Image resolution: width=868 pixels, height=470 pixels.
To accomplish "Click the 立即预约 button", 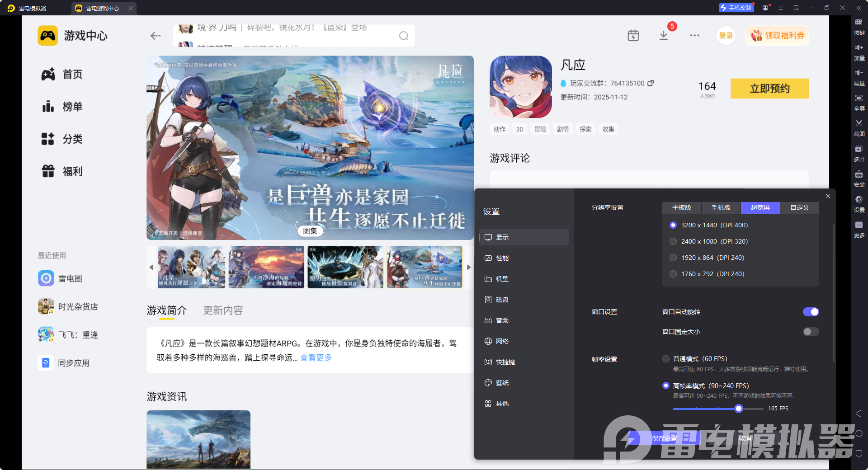I will pos(770,89).
